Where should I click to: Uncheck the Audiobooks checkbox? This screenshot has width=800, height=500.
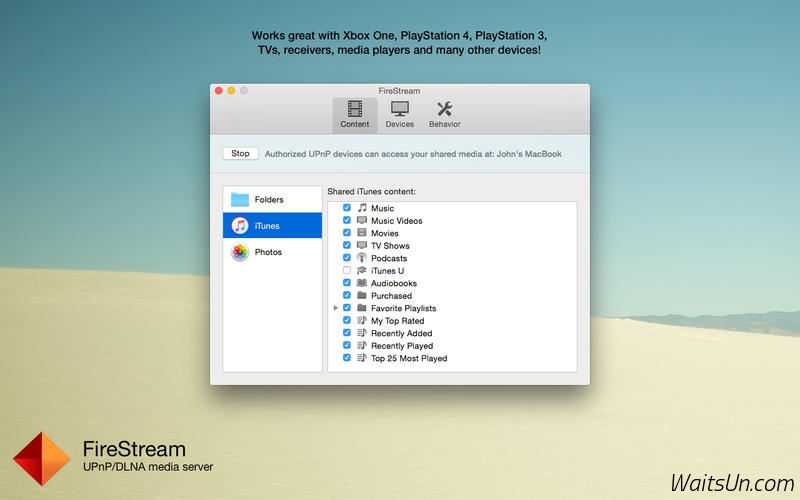[347, 283]
